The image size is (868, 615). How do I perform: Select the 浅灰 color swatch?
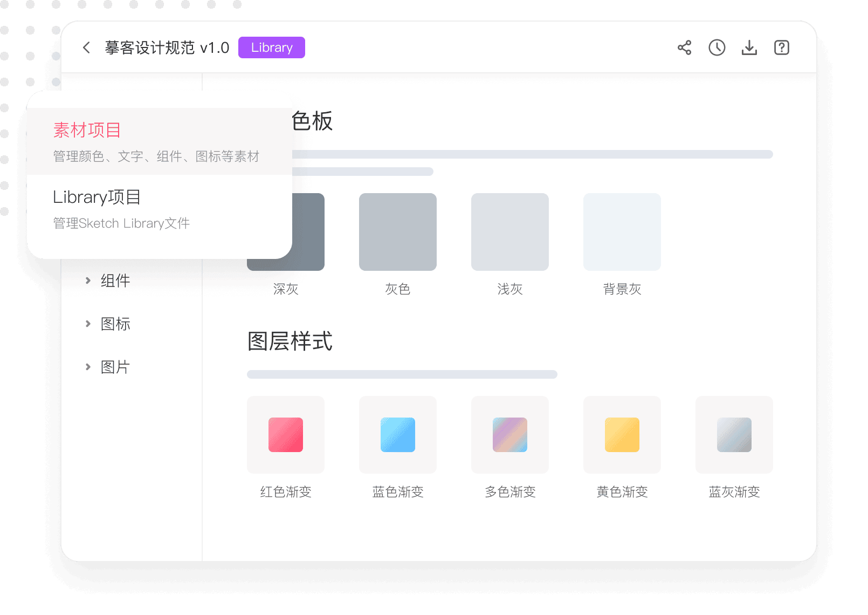[509, 232]
